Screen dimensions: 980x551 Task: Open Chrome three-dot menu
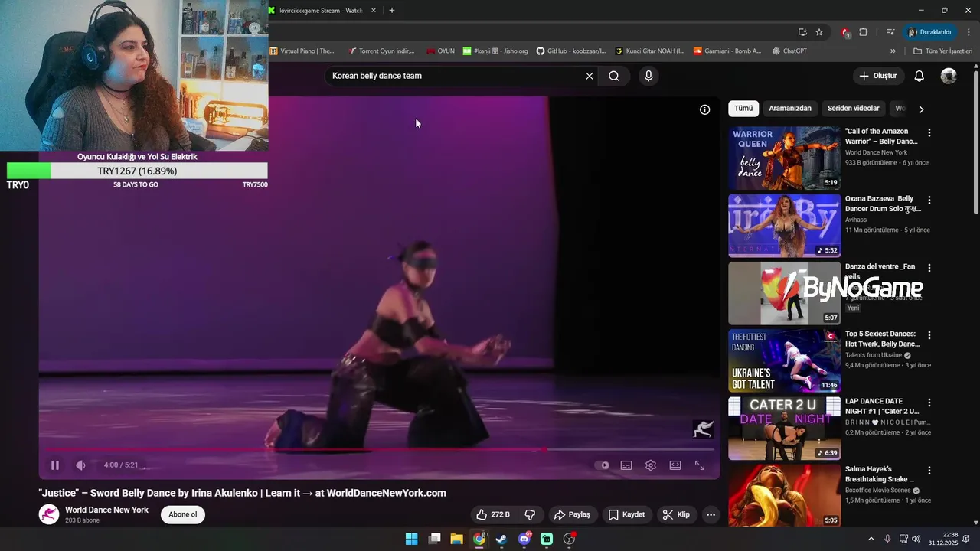969,32
